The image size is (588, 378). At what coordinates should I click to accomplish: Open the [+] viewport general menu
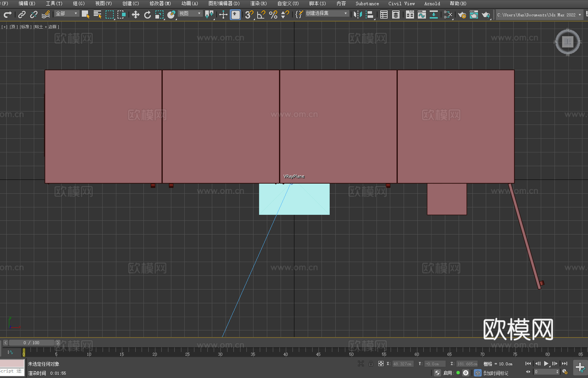click(x=4, y=27)
